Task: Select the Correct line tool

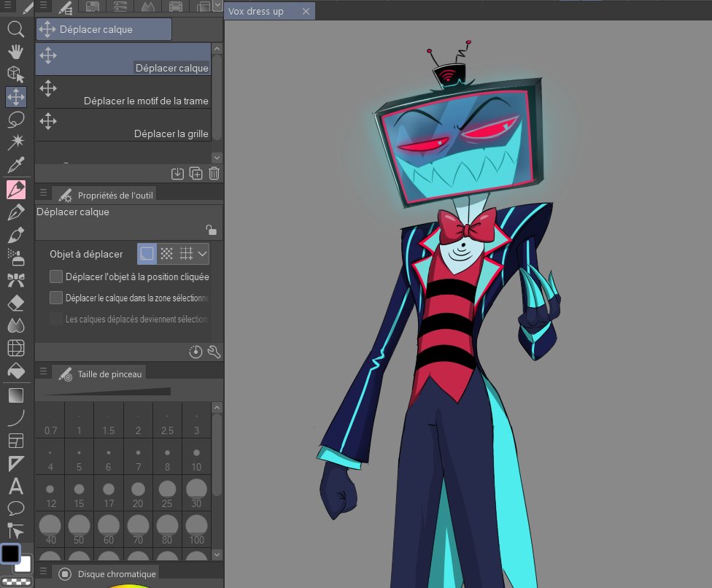Action: [x=16, y=530]
